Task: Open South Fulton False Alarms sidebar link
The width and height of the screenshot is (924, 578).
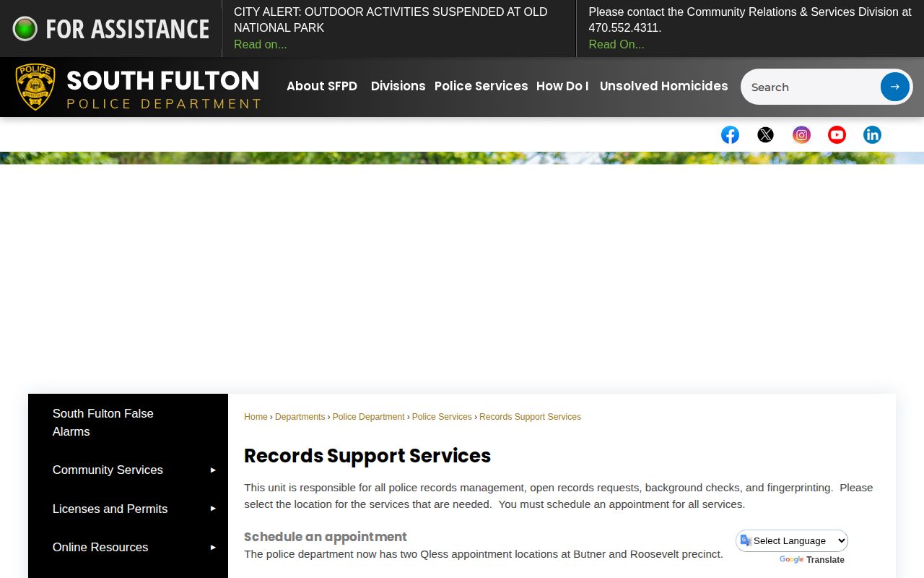Action: [x=103, y=422]
